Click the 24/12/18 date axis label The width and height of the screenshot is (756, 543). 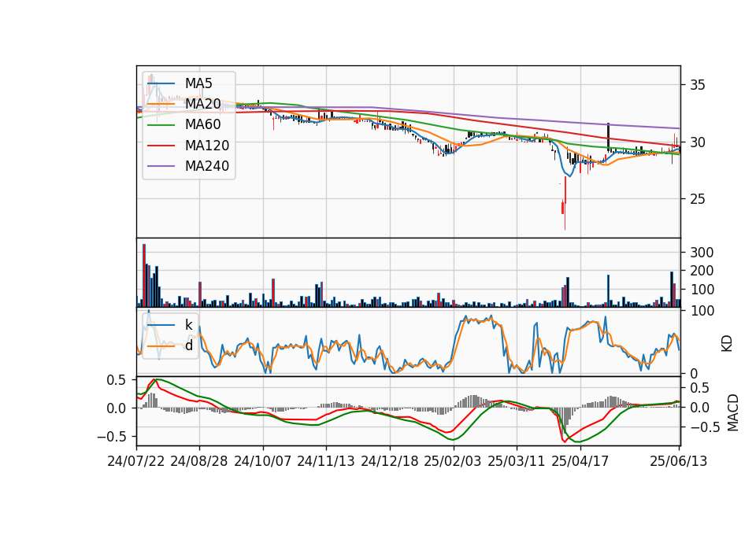(x=390, y=461)
